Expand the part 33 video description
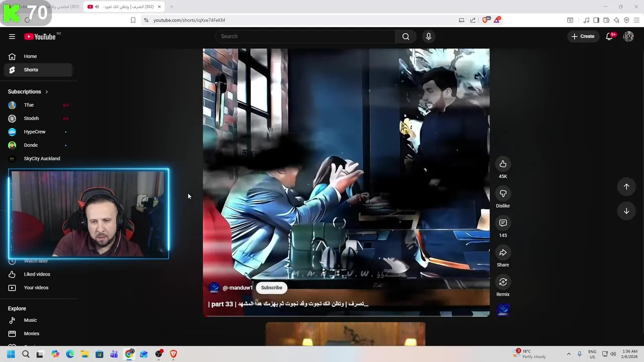This screenshot has width=644, height=362. [288, 304]
